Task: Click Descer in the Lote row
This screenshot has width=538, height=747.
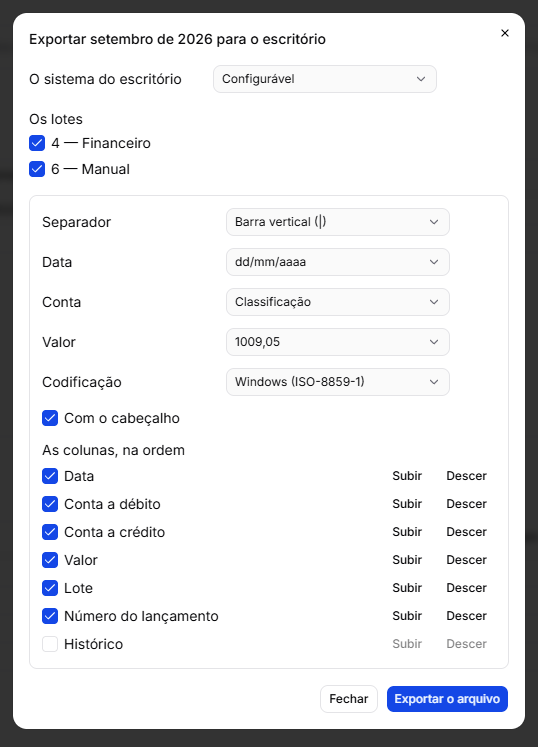Action: click(467, 588)
